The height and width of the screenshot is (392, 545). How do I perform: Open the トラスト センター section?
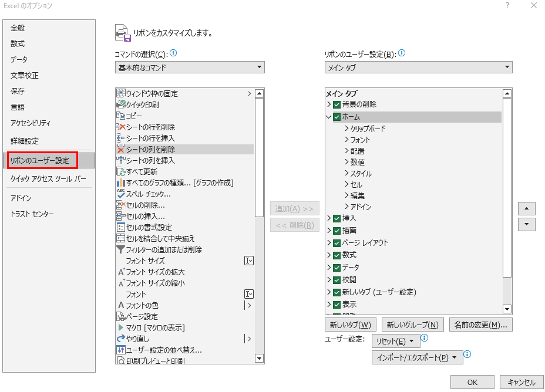[32, 214]
